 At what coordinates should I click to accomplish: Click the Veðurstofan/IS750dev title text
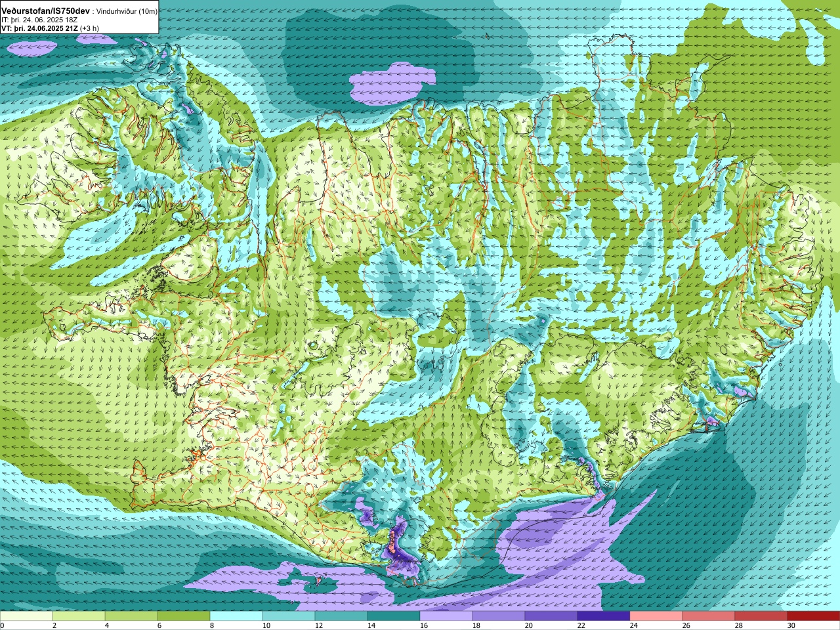point(46,11)
